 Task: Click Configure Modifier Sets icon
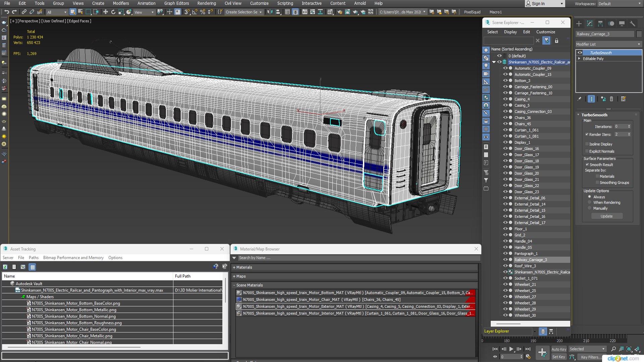[x=623, y=99]
